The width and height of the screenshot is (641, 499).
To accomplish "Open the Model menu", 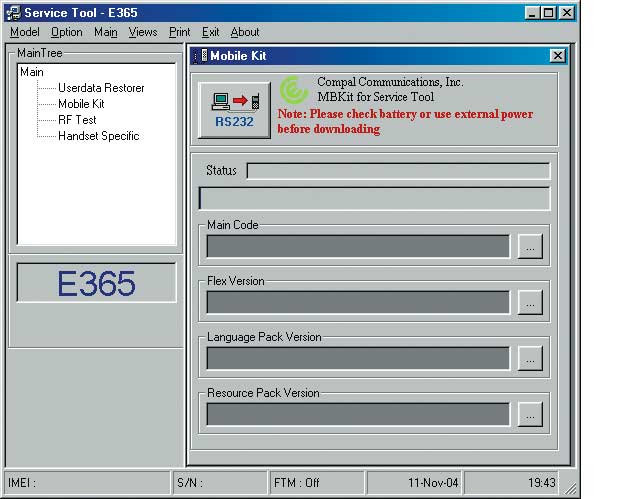I will tap(25, 32).
